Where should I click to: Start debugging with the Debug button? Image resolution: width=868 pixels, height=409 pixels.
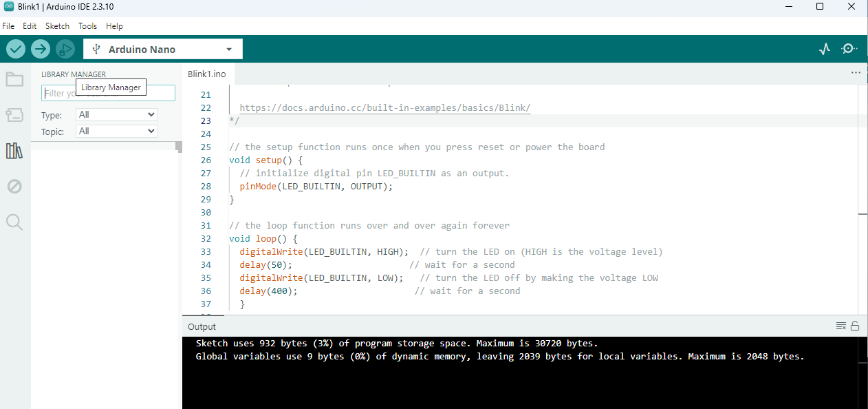point(65,49)
